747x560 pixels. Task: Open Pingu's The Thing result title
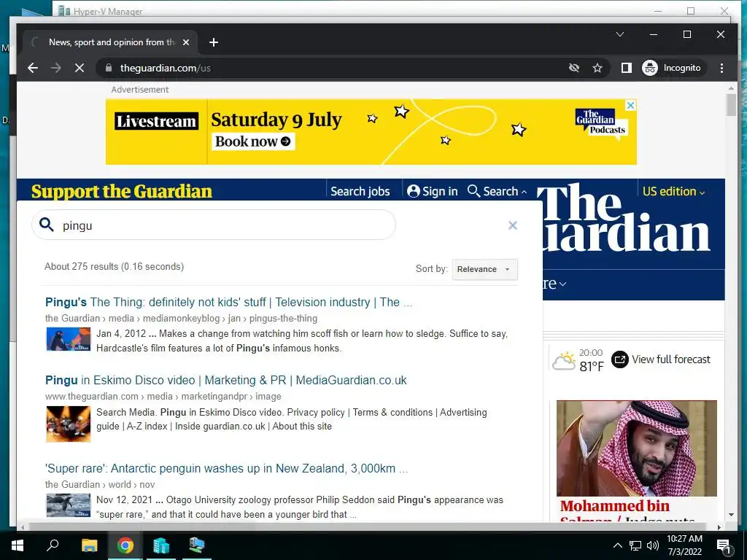point(228,303)
